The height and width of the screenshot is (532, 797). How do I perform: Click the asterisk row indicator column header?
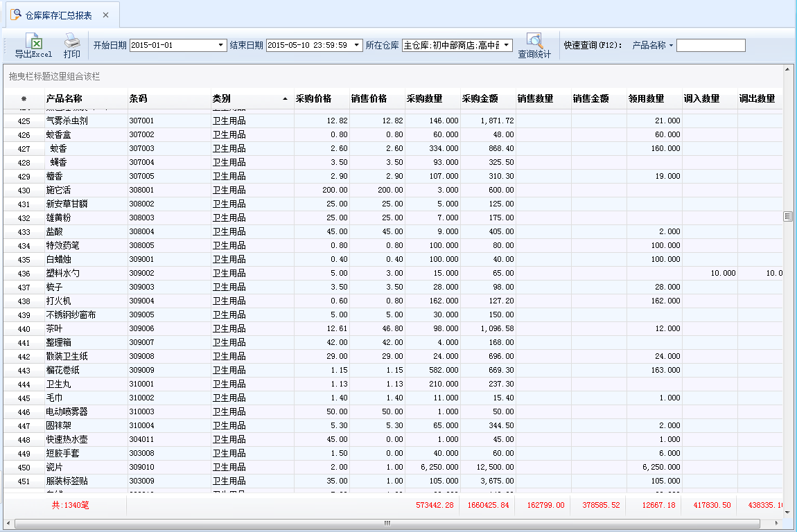pyautogui.click(x=24, y=99)
